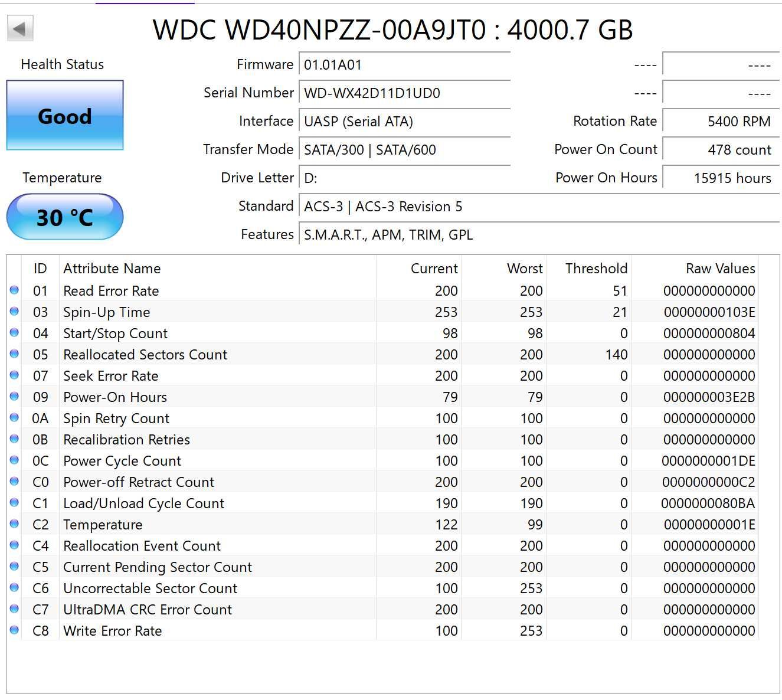Click the status dot for Power Cycle Count

coord(14,460)
